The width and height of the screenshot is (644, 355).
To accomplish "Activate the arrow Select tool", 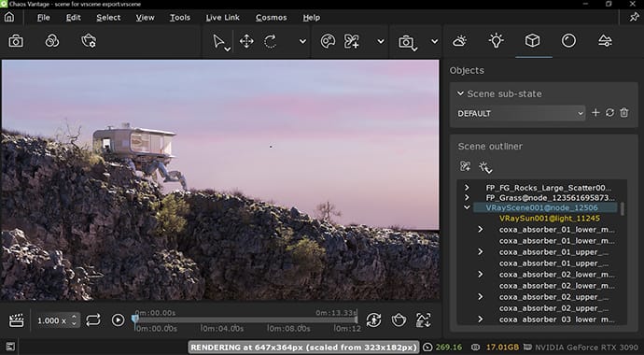I will click(219, 41).
